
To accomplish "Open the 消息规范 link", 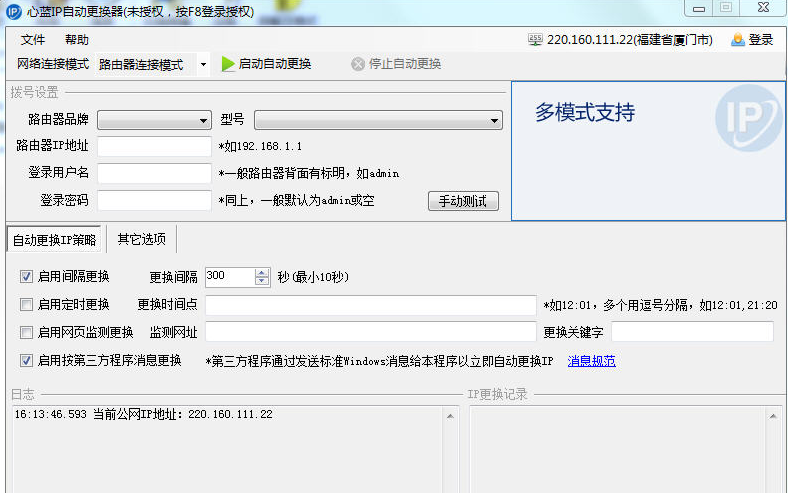I will [592, 361].
